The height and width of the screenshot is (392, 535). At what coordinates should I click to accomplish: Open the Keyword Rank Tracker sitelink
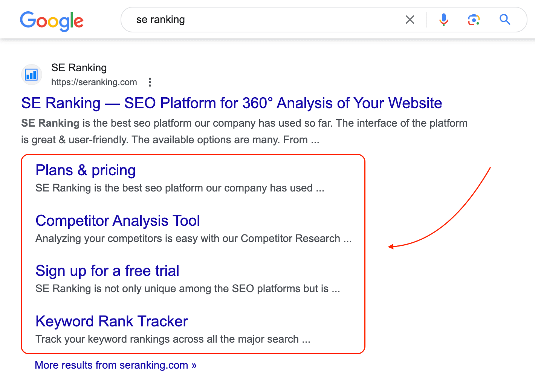coord(112,321)
